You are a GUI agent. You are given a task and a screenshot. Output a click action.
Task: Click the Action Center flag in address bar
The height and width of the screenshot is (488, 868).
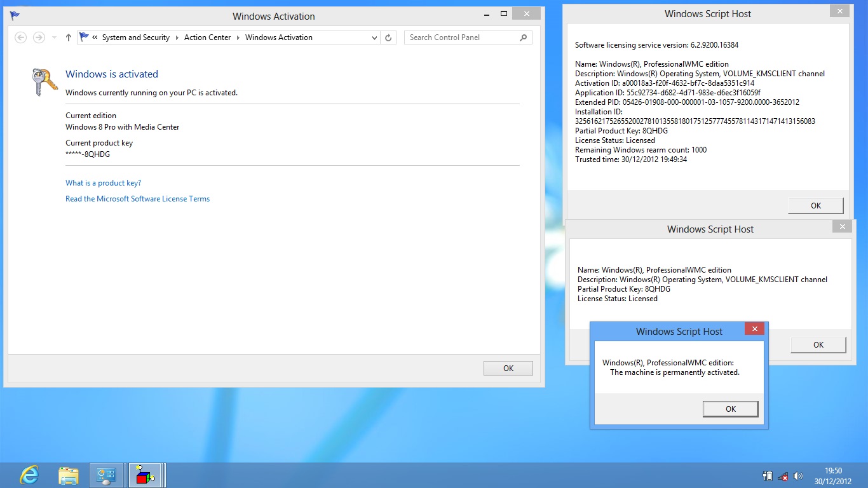coord(84,37)
